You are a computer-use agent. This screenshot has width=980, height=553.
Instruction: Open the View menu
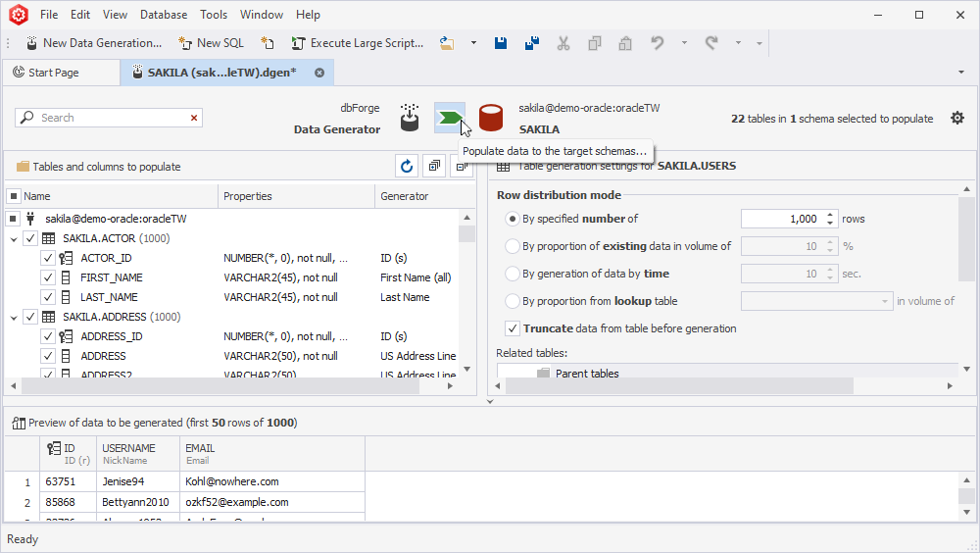click(x=115, y=15)
